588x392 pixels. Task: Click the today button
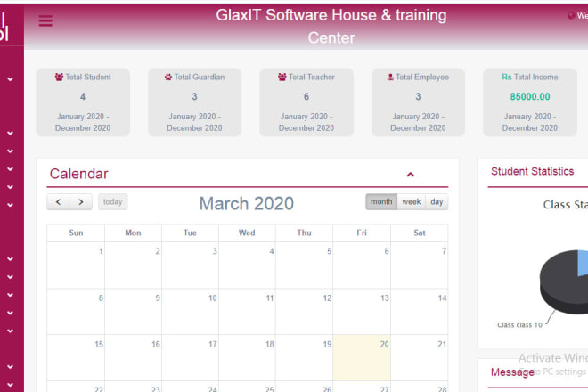[x=113, y=202]
